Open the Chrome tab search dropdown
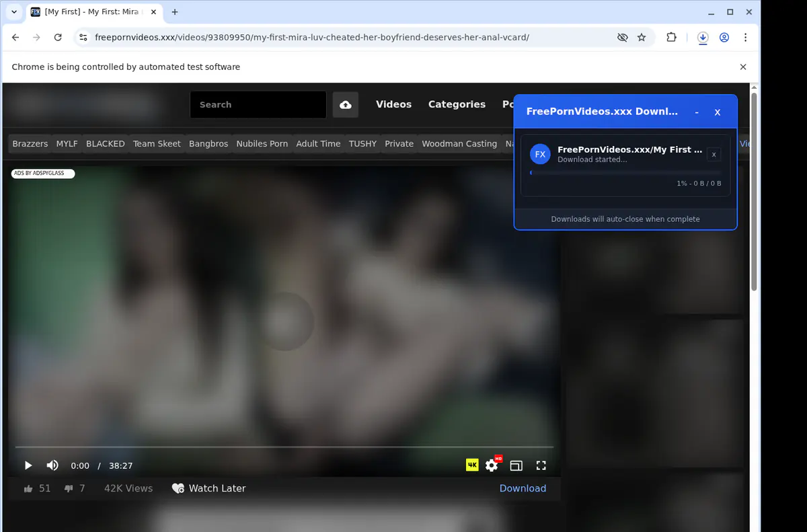 point(14,12)
